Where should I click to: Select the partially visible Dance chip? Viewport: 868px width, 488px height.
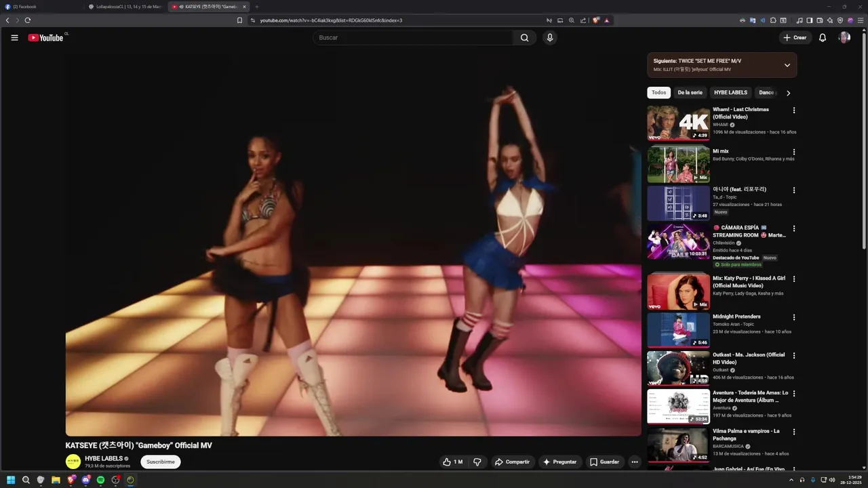(x=766, y=93)
